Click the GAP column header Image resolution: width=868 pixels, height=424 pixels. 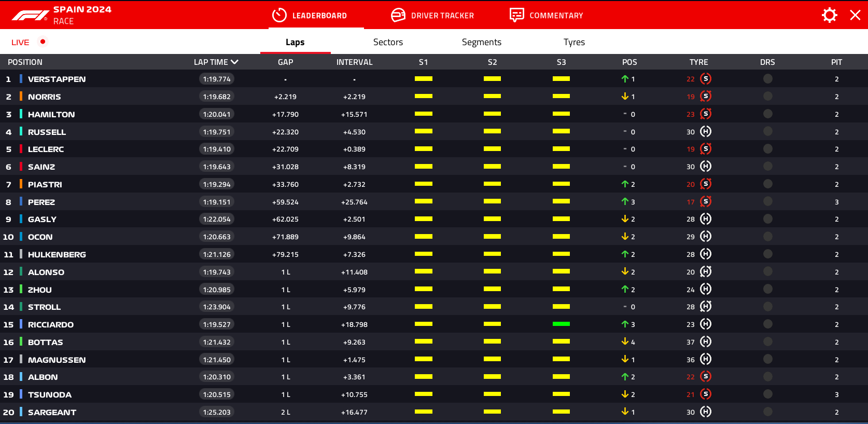286,62
